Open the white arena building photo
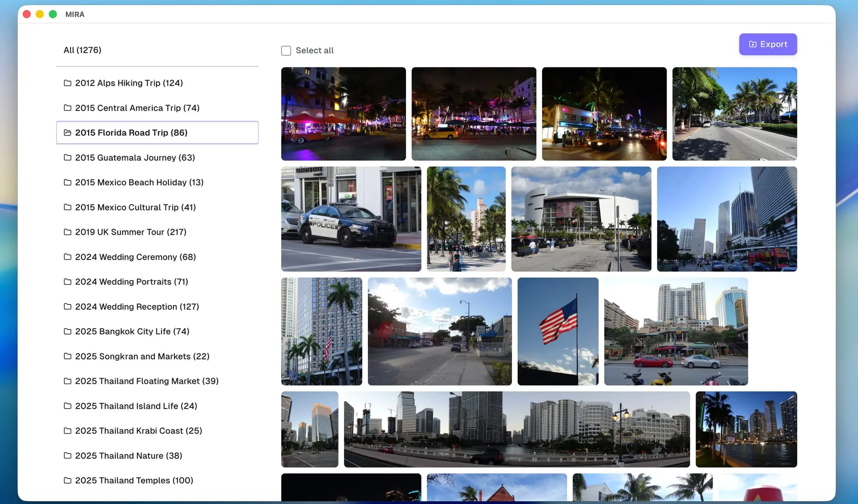This screenshot has height=504, width=858. 581,219
